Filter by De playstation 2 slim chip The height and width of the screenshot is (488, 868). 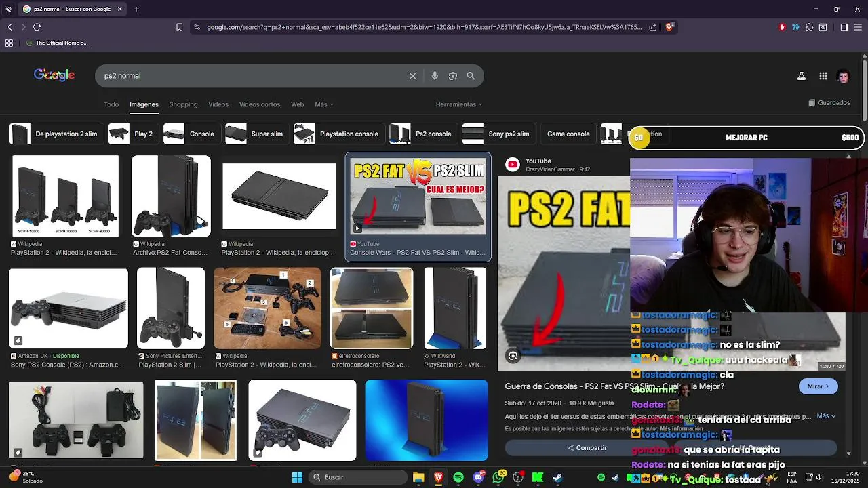57,134
